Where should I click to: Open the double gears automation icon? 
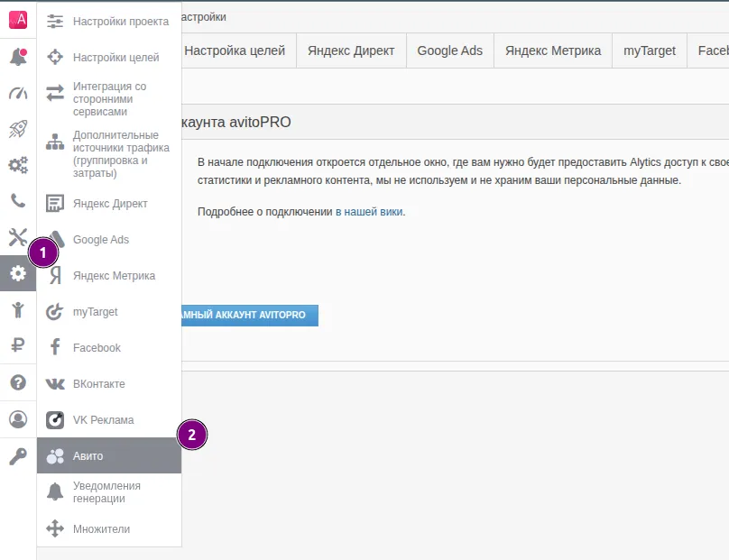tap(18, 165)
